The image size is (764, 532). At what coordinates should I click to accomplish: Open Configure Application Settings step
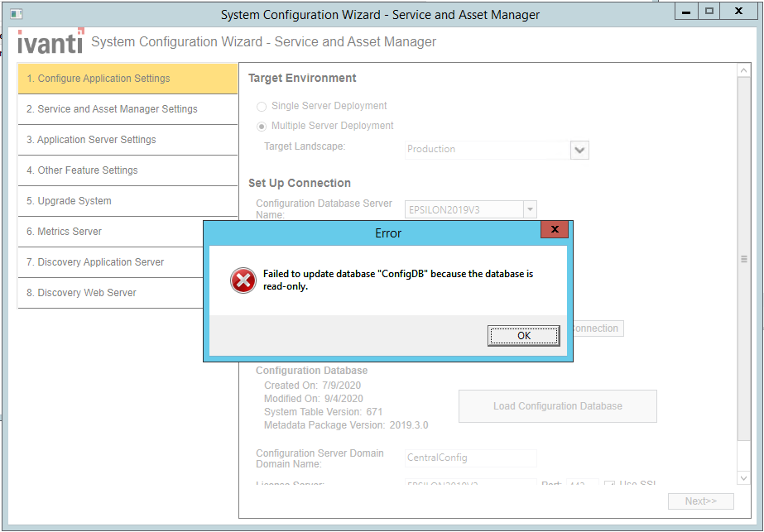pos(127,79)
